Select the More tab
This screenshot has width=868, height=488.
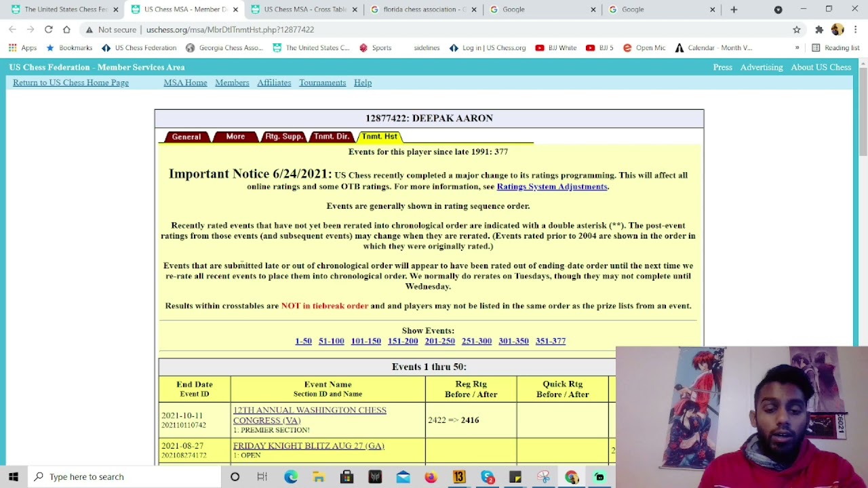click(235, 137)
